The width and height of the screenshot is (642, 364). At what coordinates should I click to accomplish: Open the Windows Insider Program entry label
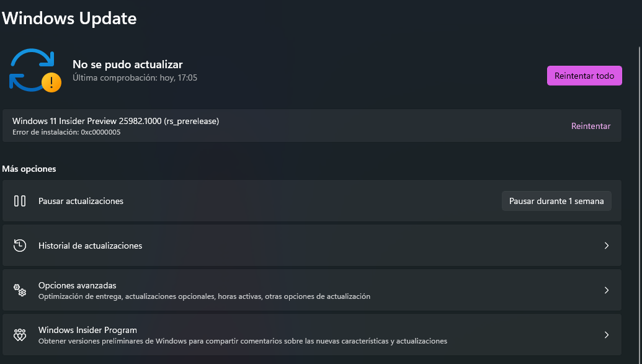pos(87,330)
